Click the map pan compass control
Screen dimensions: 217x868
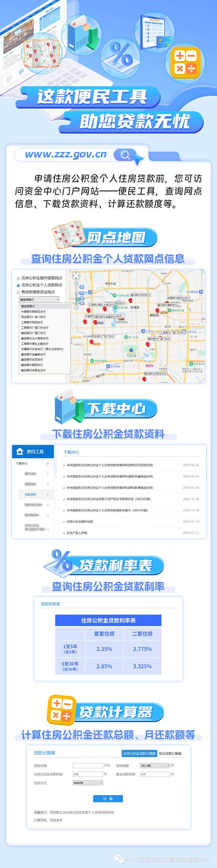pos(76,275)
